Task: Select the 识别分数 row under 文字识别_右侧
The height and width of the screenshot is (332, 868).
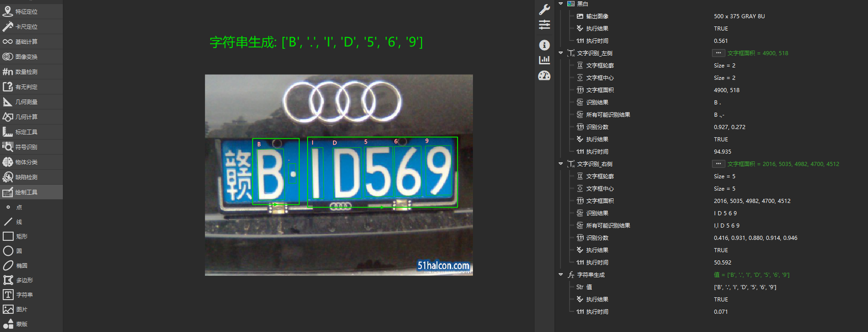Action: (597, 238)
